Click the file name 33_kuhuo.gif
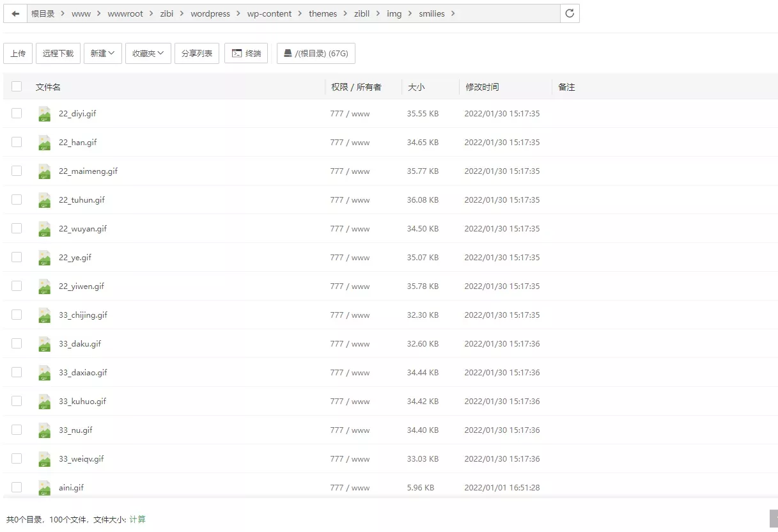This screenshot has height=532, width=778. pyautogui.click(x=82, y=402)
